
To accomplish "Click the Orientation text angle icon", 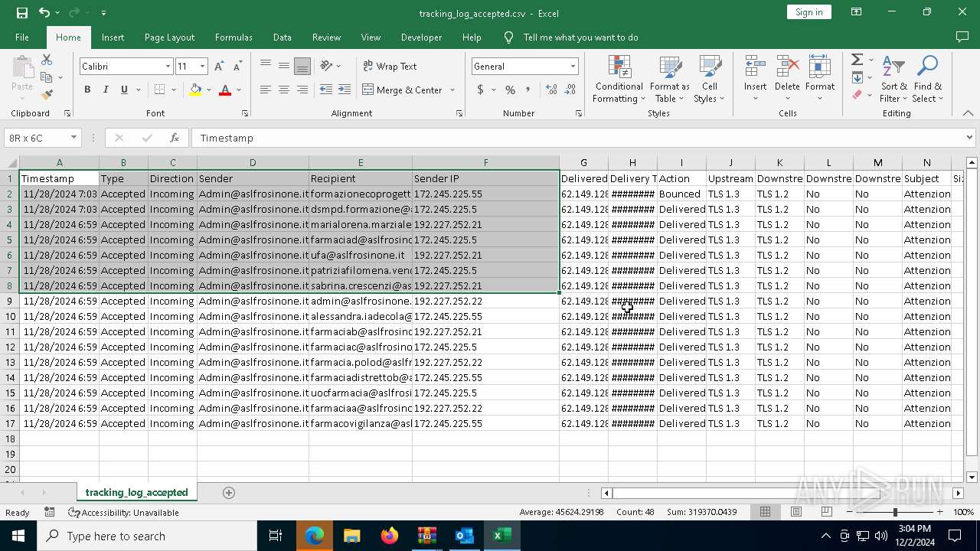I will (x=327, y=67).
